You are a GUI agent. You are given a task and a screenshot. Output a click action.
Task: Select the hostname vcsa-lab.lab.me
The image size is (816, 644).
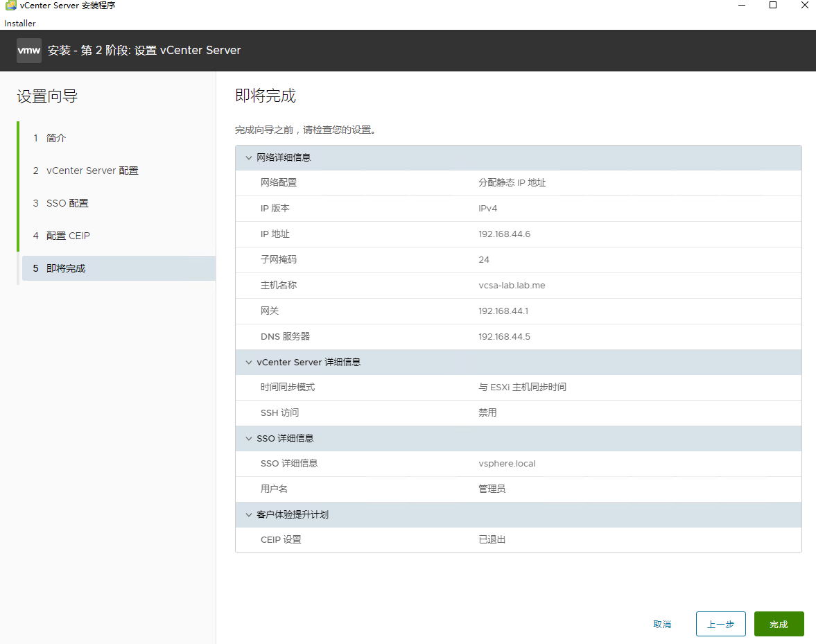click(x=512, y=286)
